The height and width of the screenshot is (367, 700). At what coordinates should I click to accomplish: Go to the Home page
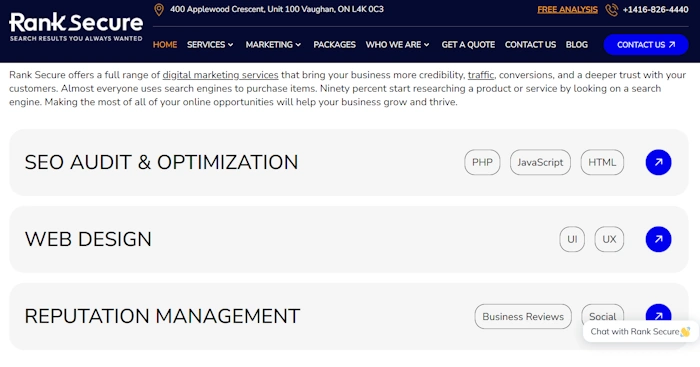(165, 45)
